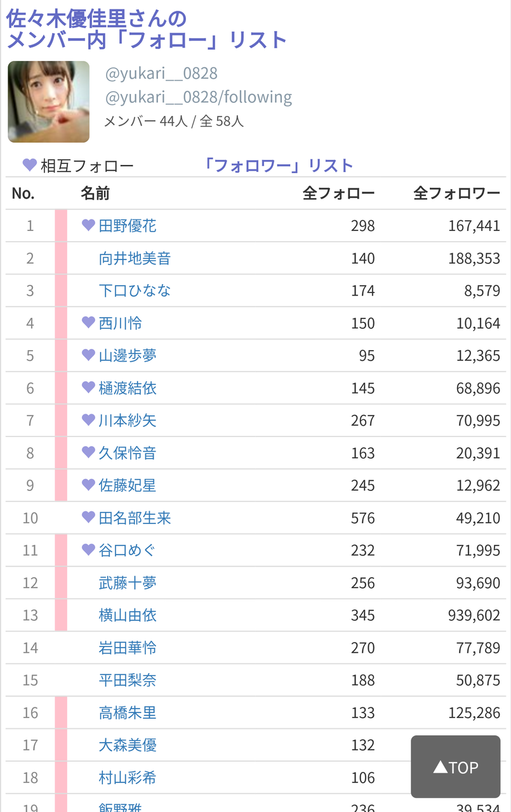Click the heart icon beside 田名部生来
The image size is (511, 812).
89,518
